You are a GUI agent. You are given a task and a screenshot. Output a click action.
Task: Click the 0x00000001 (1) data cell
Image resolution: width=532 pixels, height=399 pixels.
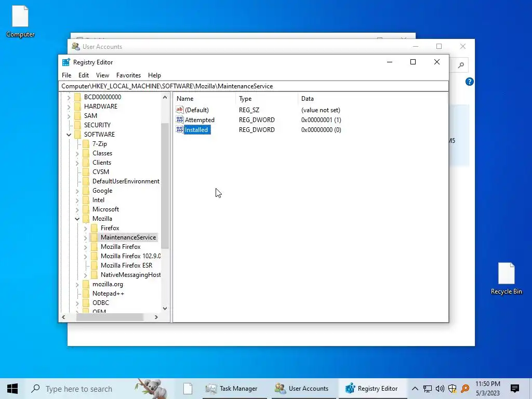tap(321, 120)
